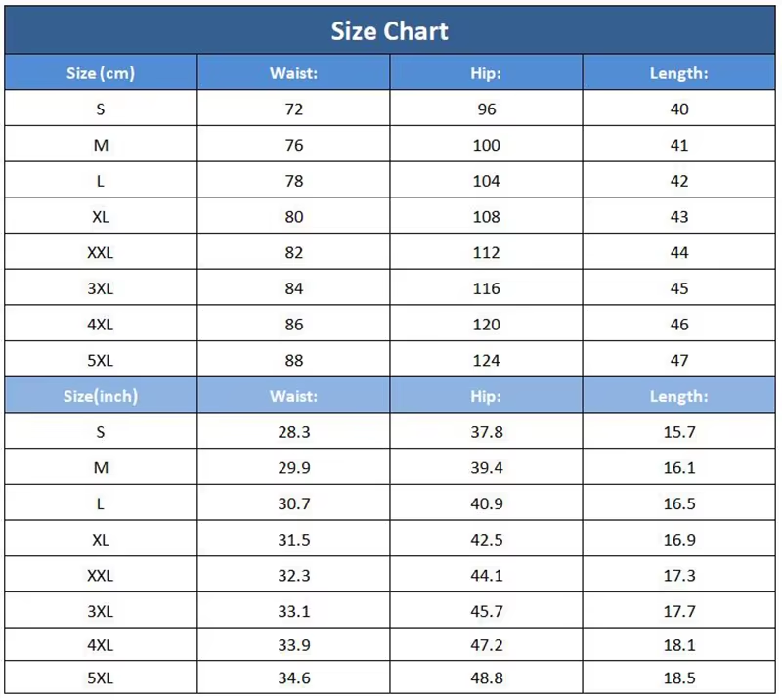
Task: Select the Size (cm) header cell
Action: point(101,73)
